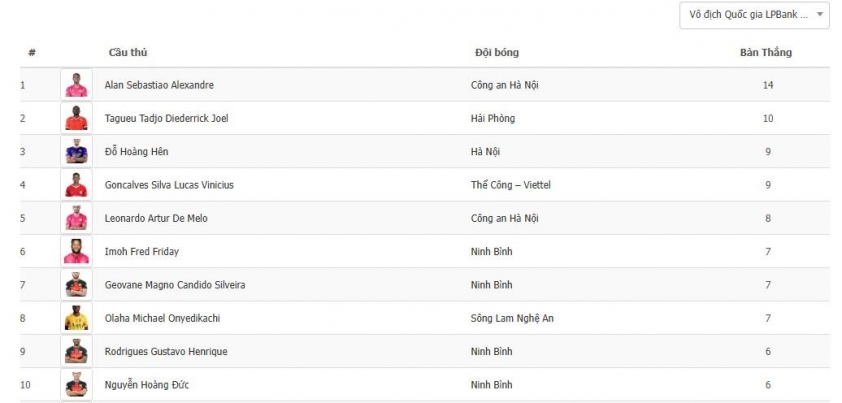
Task: Click Olaha Michael Onyedikachi's avatar
Action: coord(76,318)
